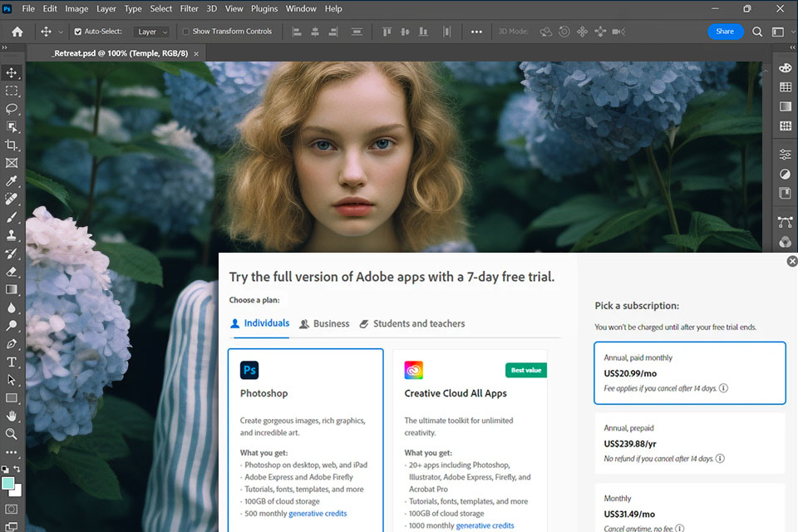Select the Object Selection tool
This screenshot has height=532, width=798.
11,126
